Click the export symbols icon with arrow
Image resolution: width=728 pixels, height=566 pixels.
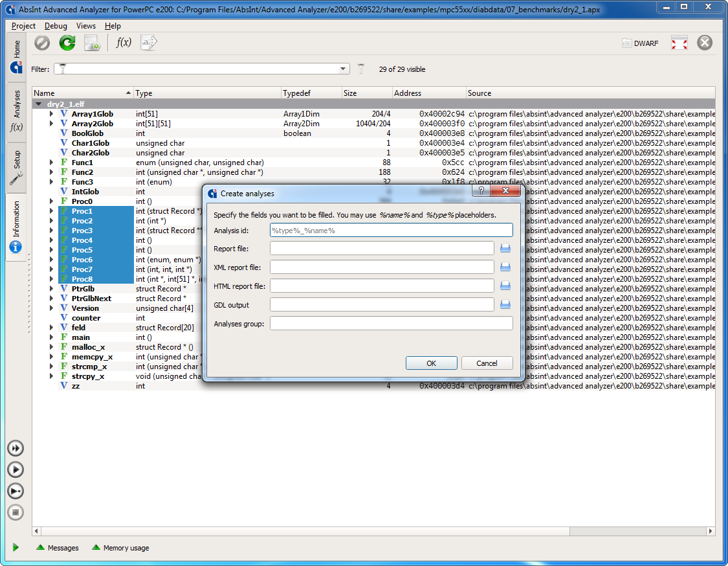[x=149, y=43]
